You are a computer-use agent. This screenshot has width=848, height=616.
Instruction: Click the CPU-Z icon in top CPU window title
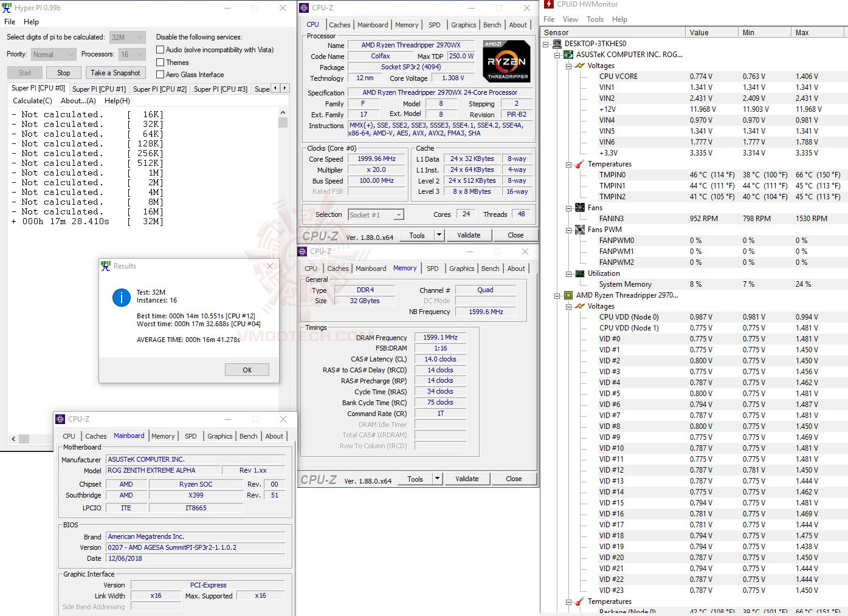click(304, 8)
